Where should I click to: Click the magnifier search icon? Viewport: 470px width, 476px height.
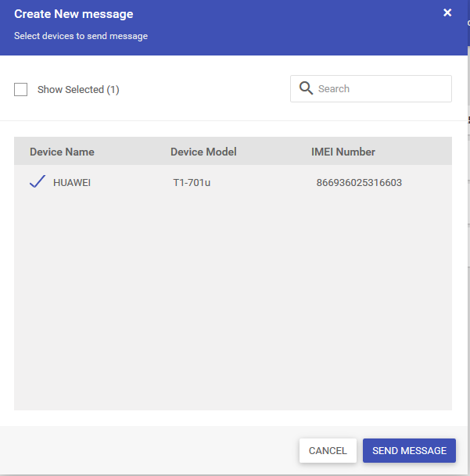click(x=306, y=88)
